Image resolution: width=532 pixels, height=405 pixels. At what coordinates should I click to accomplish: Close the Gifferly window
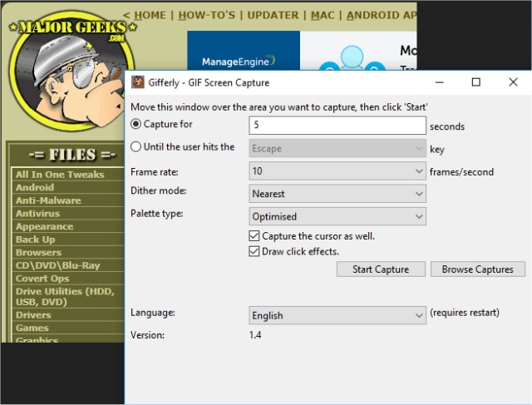[x=513, y=82]
